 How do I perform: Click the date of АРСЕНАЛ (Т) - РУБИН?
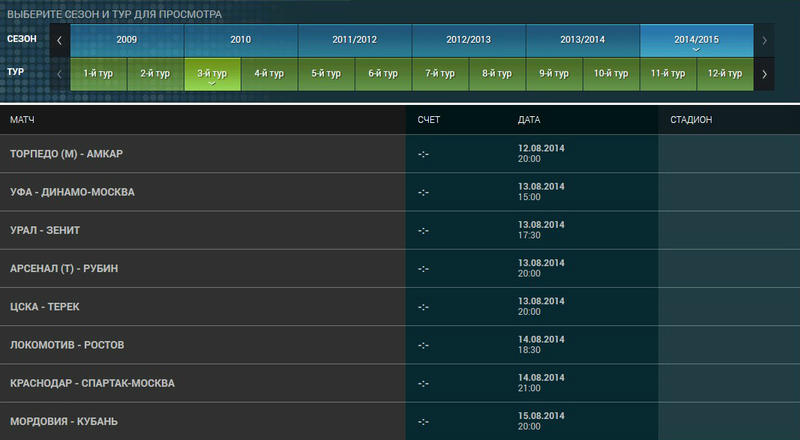pyautogui.click(x=541, y=268)
